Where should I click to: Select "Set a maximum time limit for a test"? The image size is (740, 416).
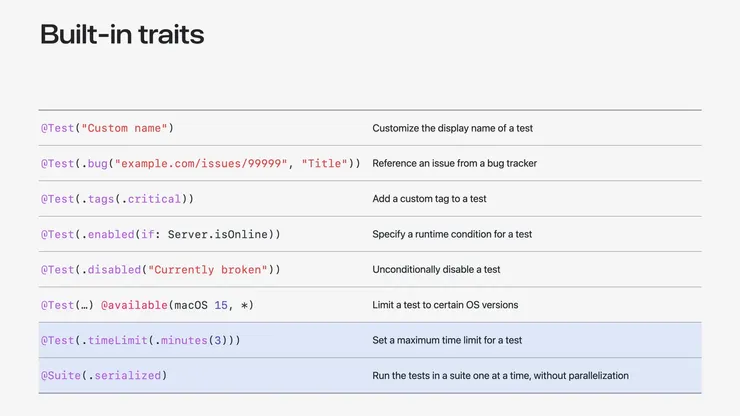pyautogui.click(x=447, y=341)
